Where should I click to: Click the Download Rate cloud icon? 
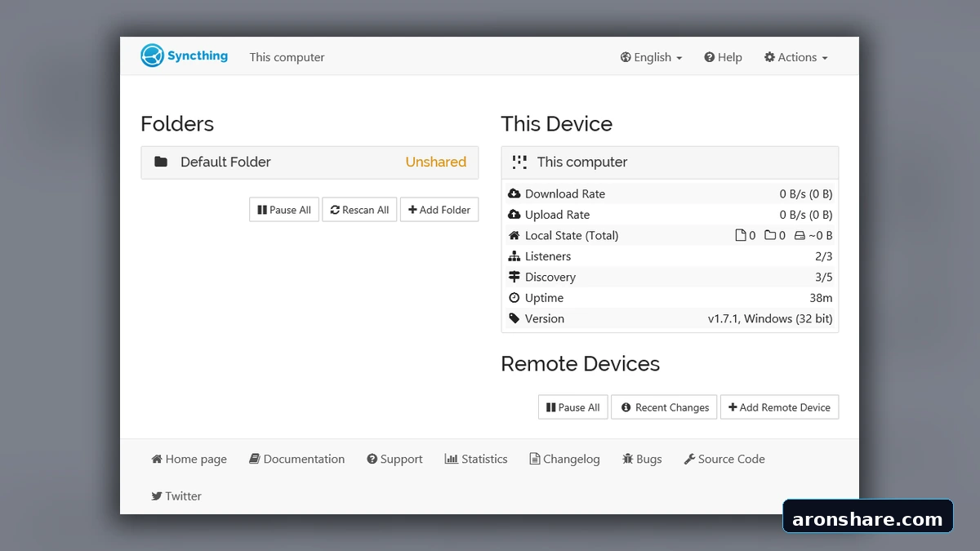click(x=514, y=193)
